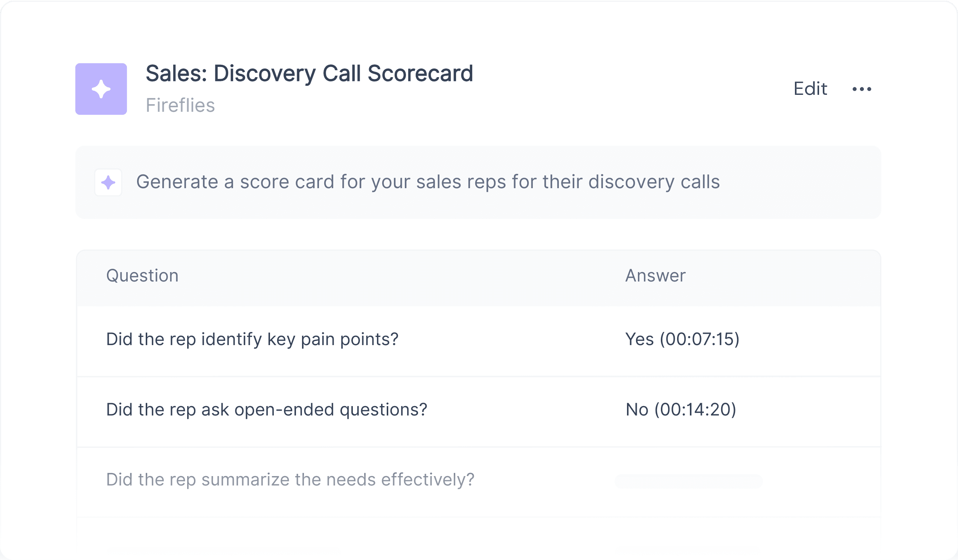Image resolution: width=958 pixels, height=560 pixels.
Task: Click the gray prompt description box
Action: point(478,183)
